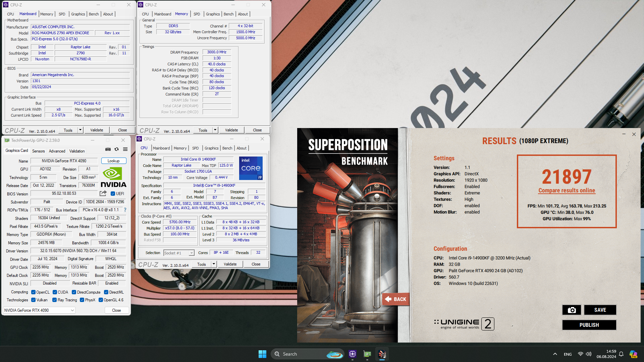Open the Memory tab in CPU-Z CPU window
This screenshot has height=362, width=644.
tap(180, 148)
